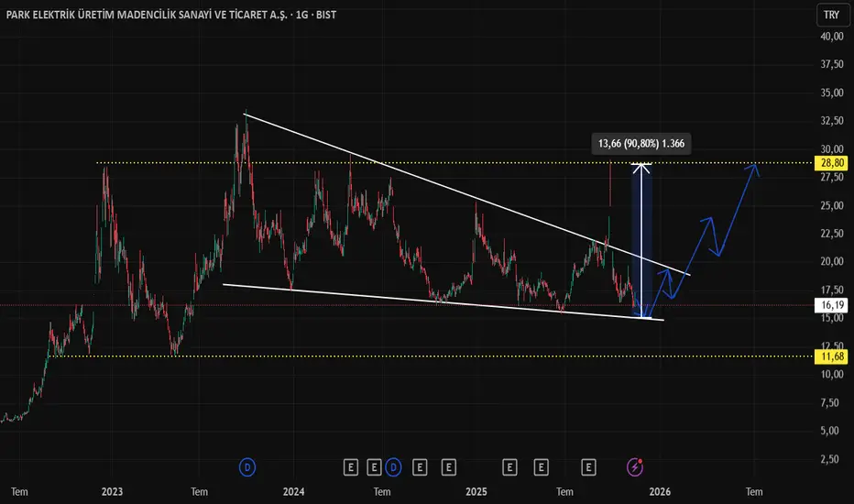Click the measurement label 13,66 (90,80%) 1.366
The width and height of the screenshot is (854, 504).
641,144
